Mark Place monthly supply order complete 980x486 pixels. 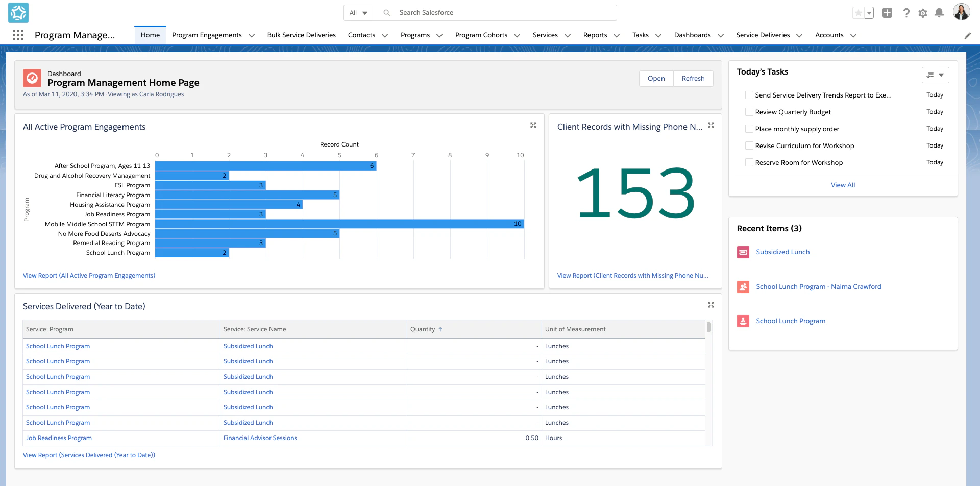pyautogui.click(x=749, y=128)
